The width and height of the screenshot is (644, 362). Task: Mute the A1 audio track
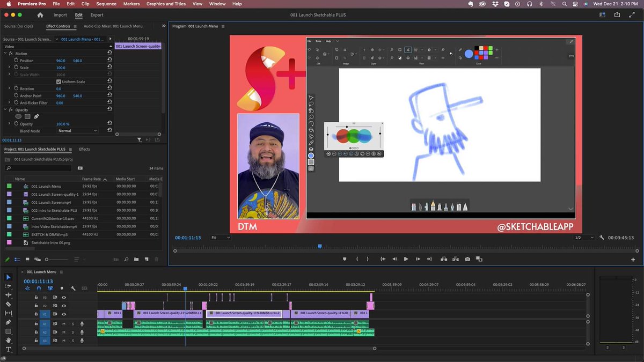(64, 324)
